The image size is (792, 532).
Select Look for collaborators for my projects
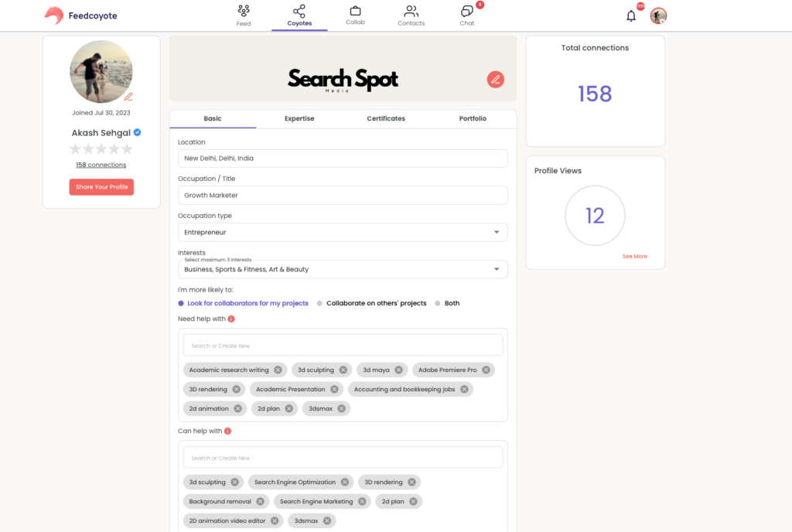[182, 303]
